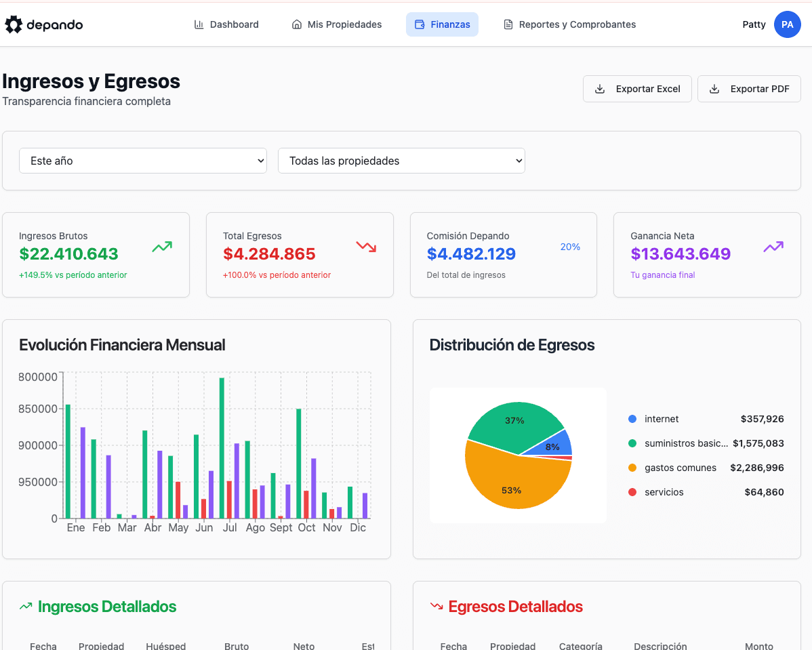This screenshot has height=650, width=812.
Task: Click the purple trend icon in Ganancia Neta
Action: [773, 247]
